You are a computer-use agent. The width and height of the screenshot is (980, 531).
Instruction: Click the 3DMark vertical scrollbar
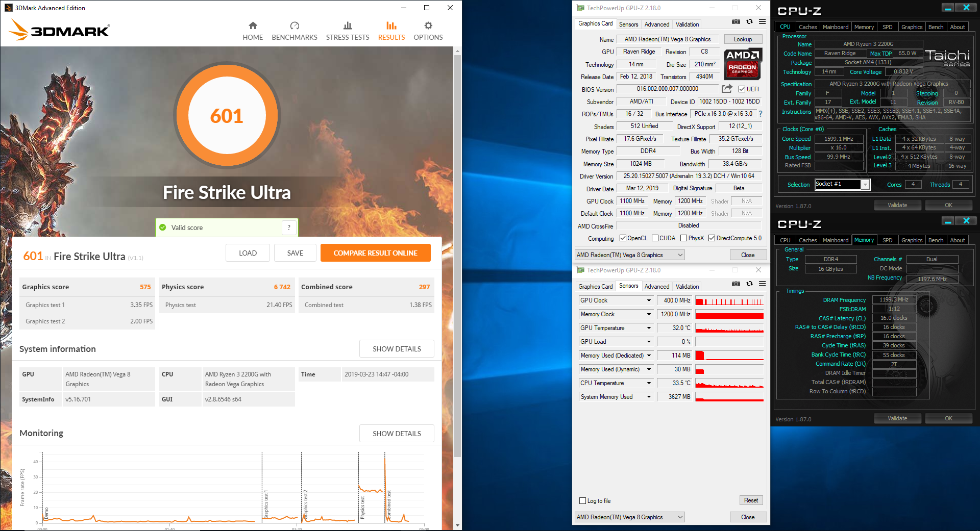(x=457, y=255)
